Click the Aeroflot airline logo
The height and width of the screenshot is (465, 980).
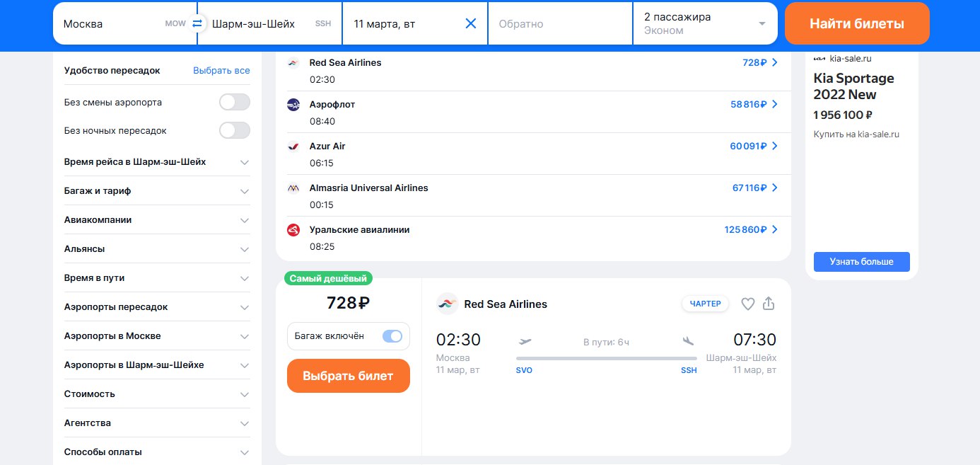point(293,105)
